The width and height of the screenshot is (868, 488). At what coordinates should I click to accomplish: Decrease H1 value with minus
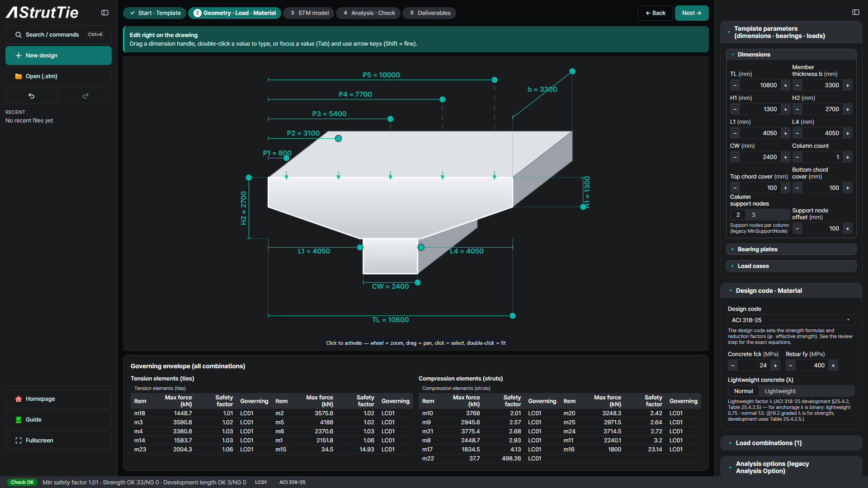pos(735,109)
